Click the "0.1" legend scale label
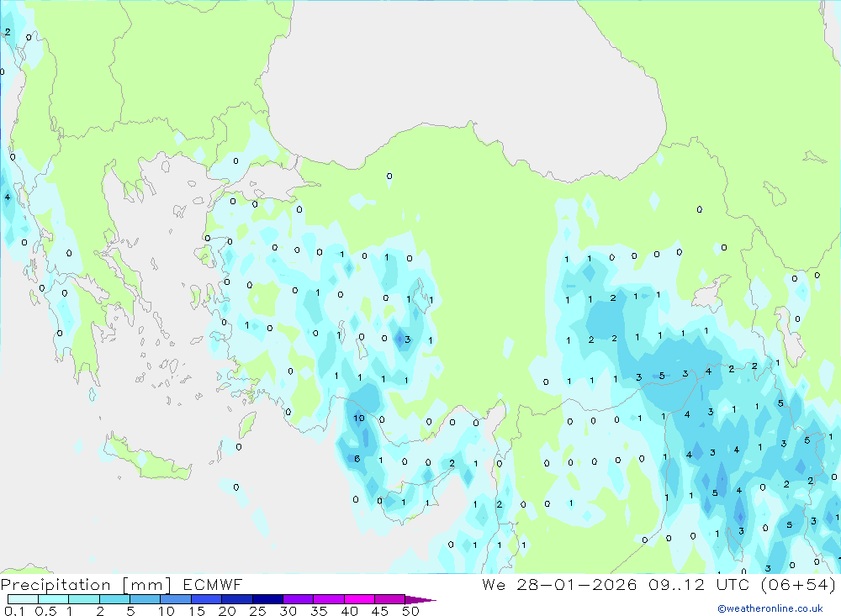The width and height of the screenshot is (841, 616). point(14,611)
